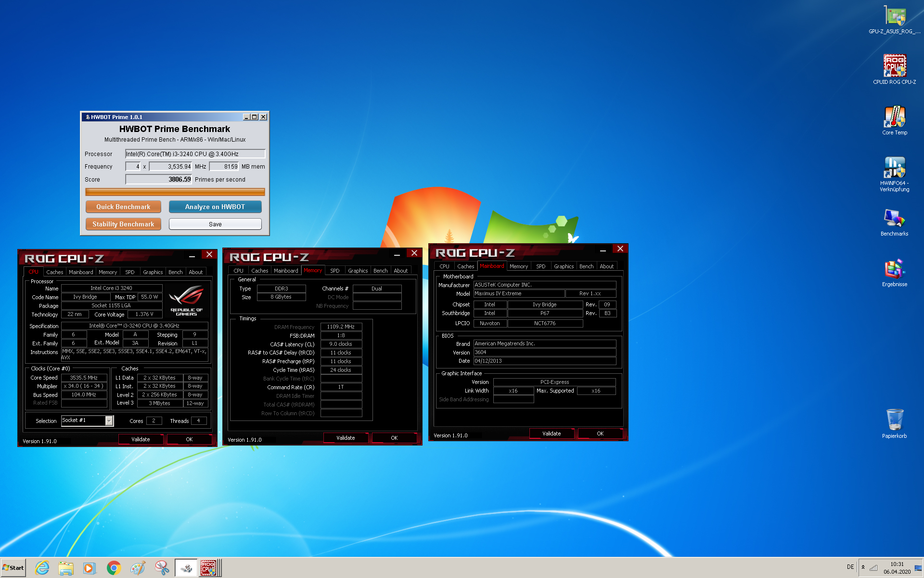Screen dimensions: 924x578
Task: Open Memory tab in CPU window
Action: coord(108,272)
